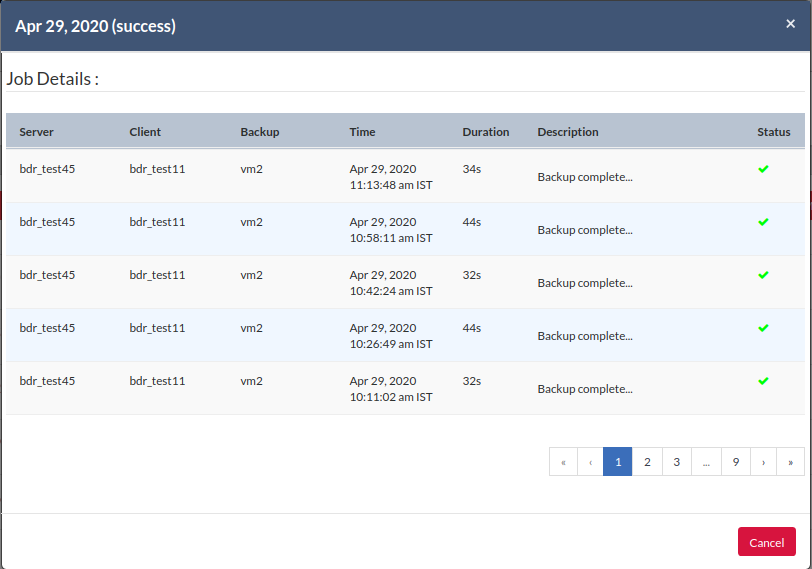The image size is (812, 569).
Task: Click the Description column header
Action: [x=568, y=132]
